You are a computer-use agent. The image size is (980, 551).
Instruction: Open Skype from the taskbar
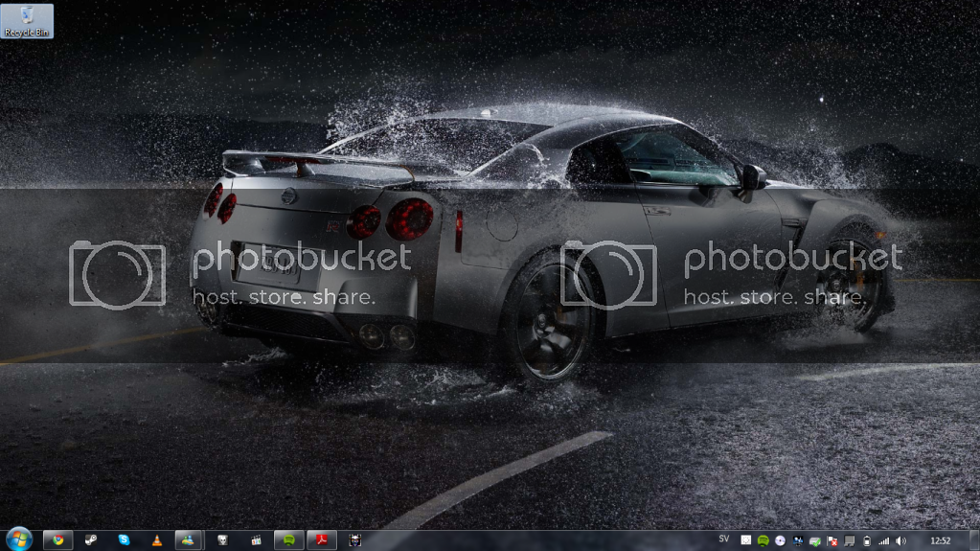[x=124, y=540]
